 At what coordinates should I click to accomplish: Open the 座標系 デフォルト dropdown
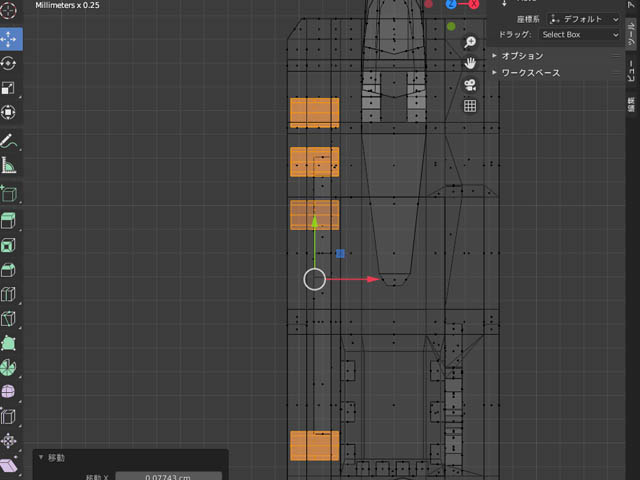(583, 19)
